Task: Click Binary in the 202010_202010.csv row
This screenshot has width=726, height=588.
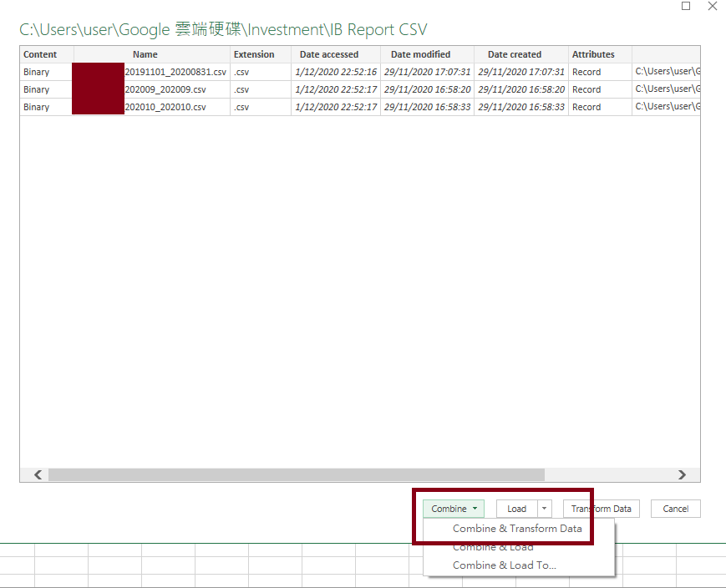Action: pyautogui.click(x=36, y=107)
